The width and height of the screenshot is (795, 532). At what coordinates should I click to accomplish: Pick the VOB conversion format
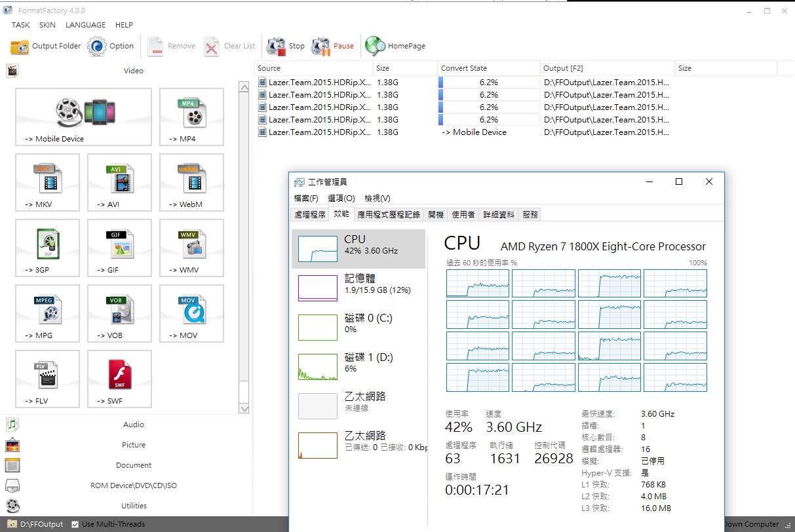119,314
